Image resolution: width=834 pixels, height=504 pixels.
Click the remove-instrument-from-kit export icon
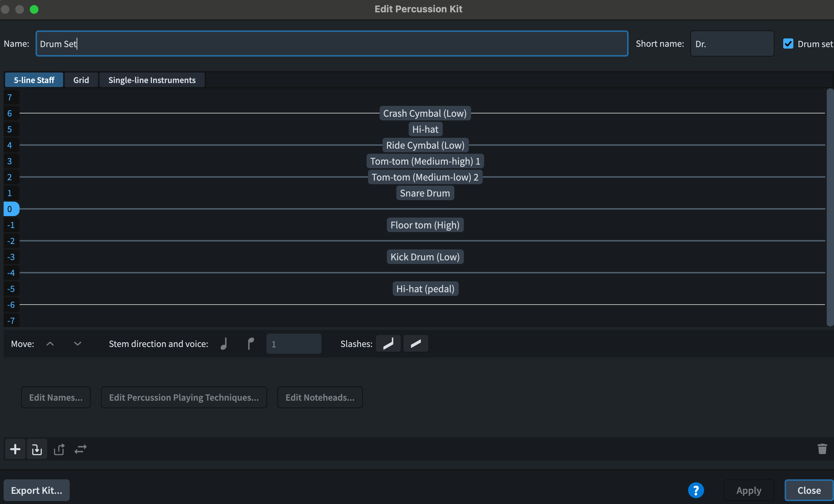(x=59, y=449)
